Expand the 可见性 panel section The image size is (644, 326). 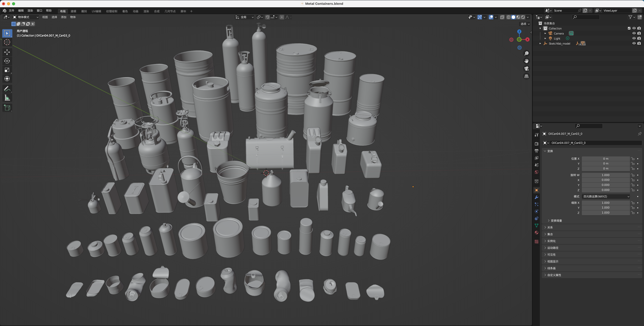pos(551,255)
